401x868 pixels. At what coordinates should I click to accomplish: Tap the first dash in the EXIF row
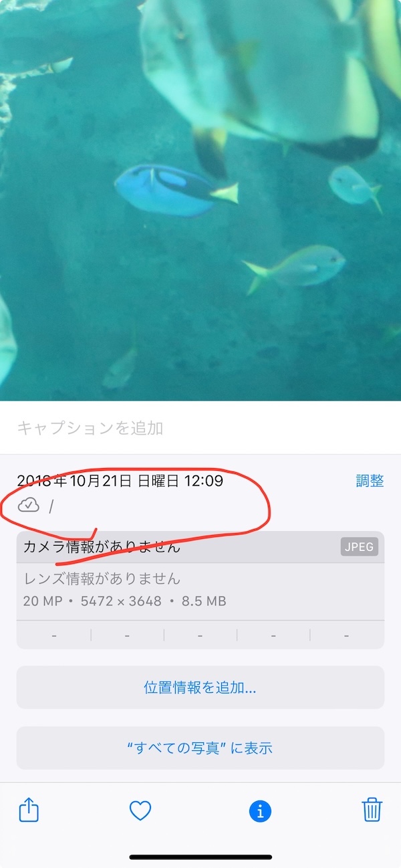pyautogui.click(x=53, y=635)
